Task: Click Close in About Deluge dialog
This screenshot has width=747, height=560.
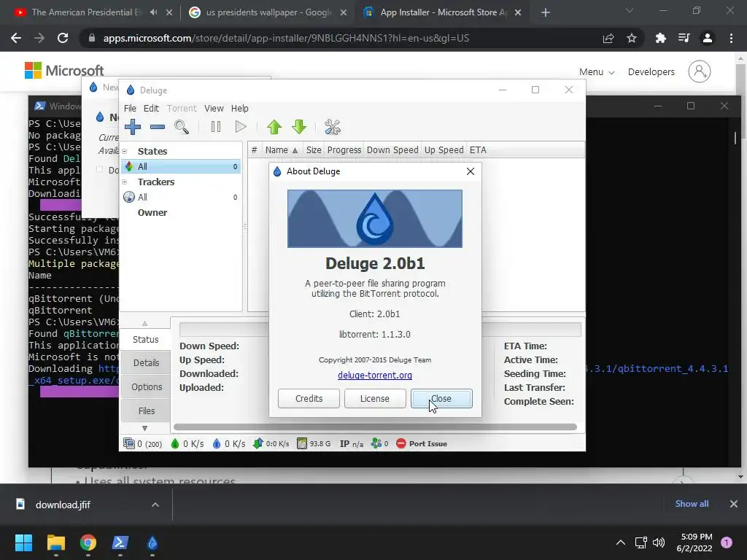Action: [441, 399]
